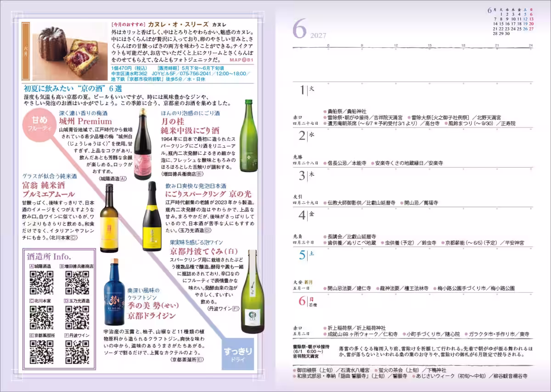Click the 24 o'clock mark on the time scale

coord(530,45)
